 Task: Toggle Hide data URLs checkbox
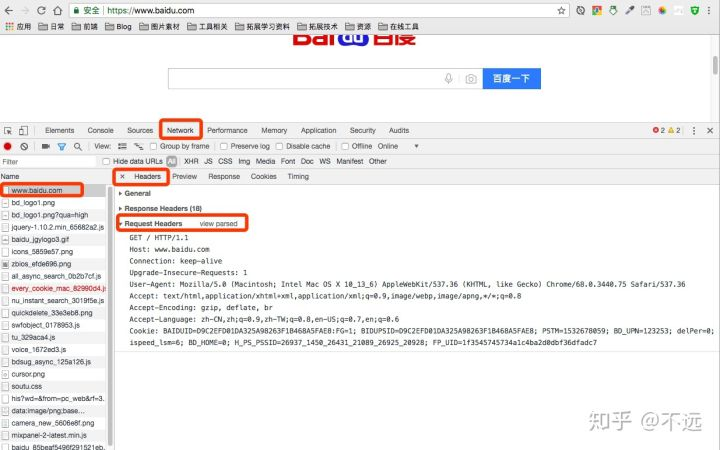click(106, 162)
